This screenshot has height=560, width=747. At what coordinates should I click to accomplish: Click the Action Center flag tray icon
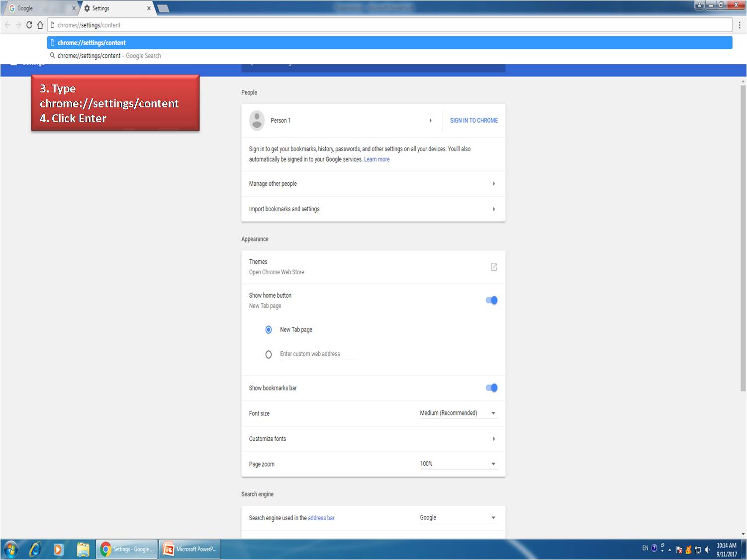(x=679, y=550)
